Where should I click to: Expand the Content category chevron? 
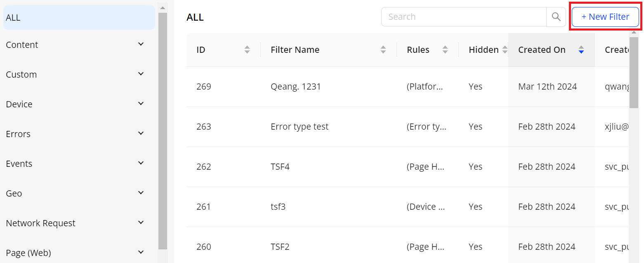(141, 44)
